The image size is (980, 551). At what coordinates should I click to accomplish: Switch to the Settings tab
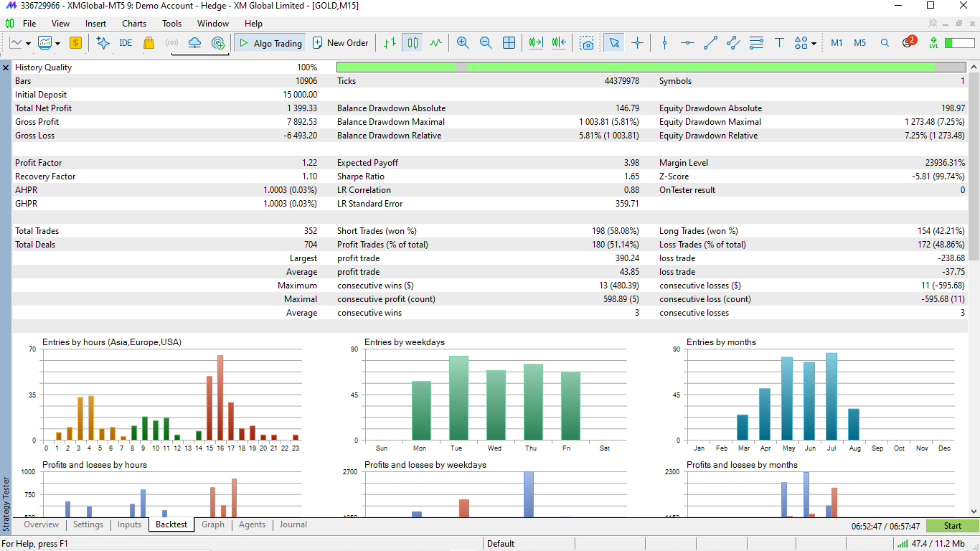(88, 524)
